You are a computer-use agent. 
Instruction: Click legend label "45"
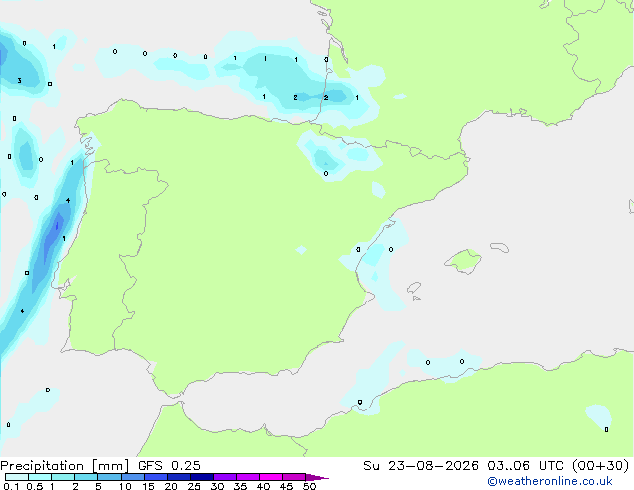[x=286, y=486]
